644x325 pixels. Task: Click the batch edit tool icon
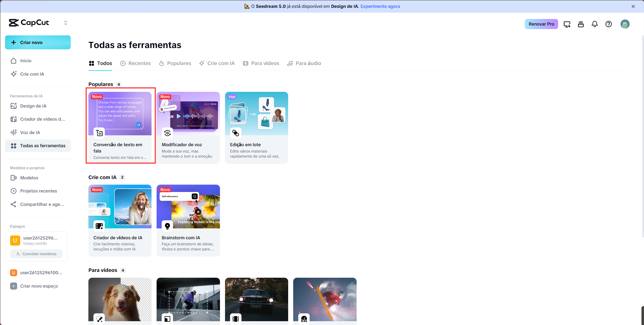coord(236,133)
